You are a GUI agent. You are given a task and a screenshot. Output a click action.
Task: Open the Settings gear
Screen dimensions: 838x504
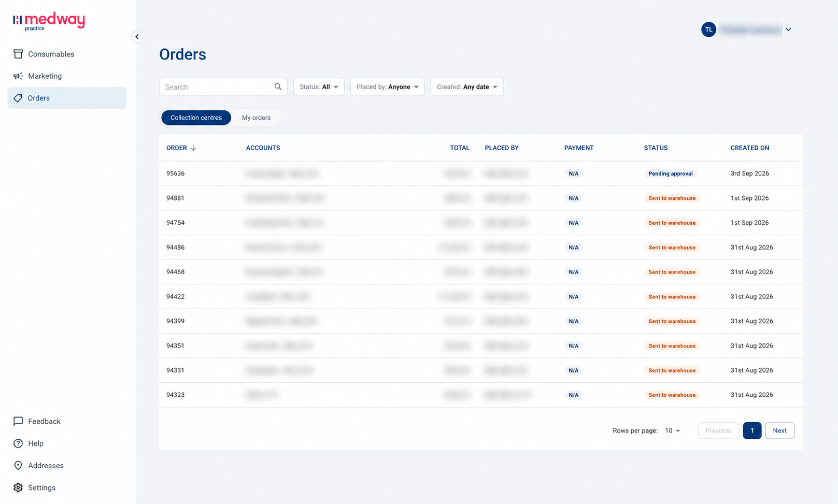[x=18, y=487]
